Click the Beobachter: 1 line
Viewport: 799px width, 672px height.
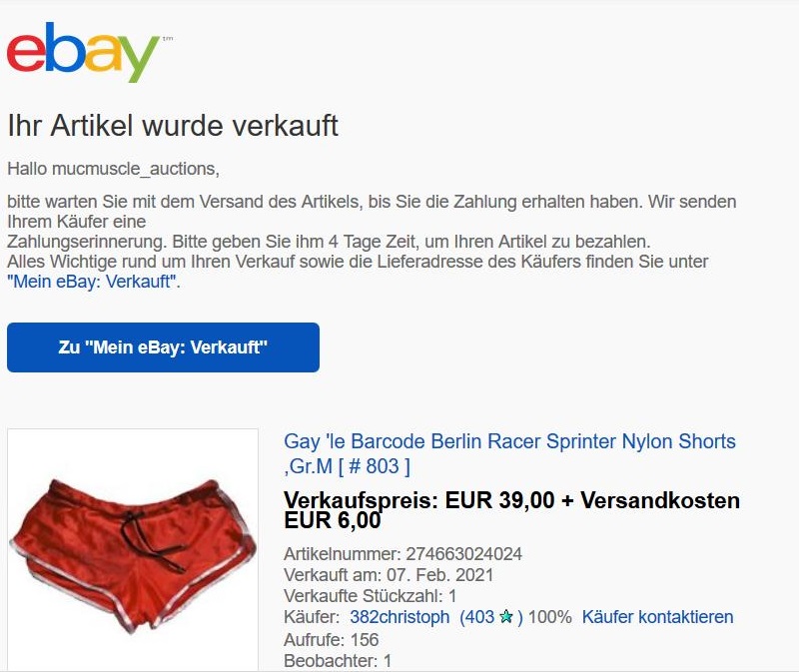(x=338, y=661)
